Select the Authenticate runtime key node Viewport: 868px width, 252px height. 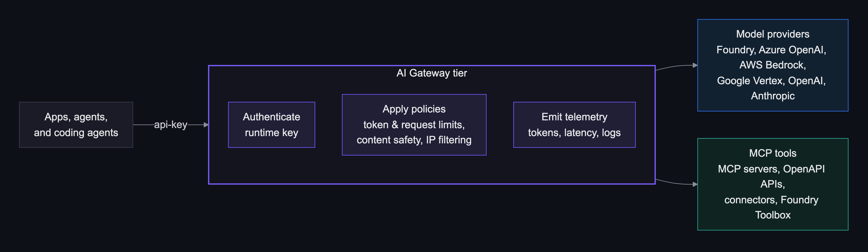[272, 125]
